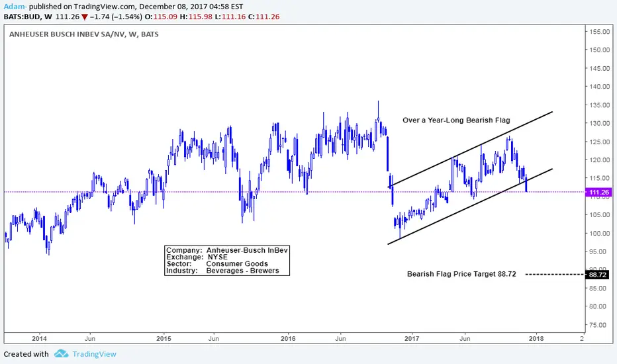The width and height of the screenshot is (617, 364).
Task: Click the 2018 time axis label
Action: point(536,338)
